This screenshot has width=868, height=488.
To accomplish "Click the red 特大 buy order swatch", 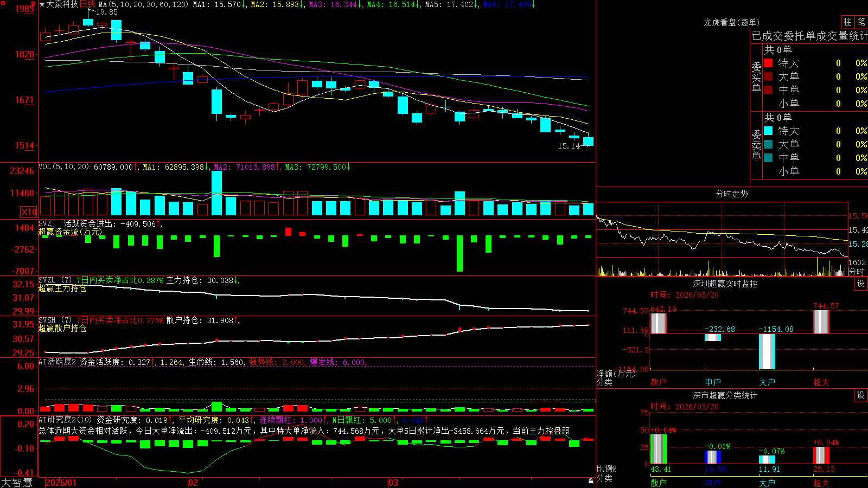I will tap(768, 63).
